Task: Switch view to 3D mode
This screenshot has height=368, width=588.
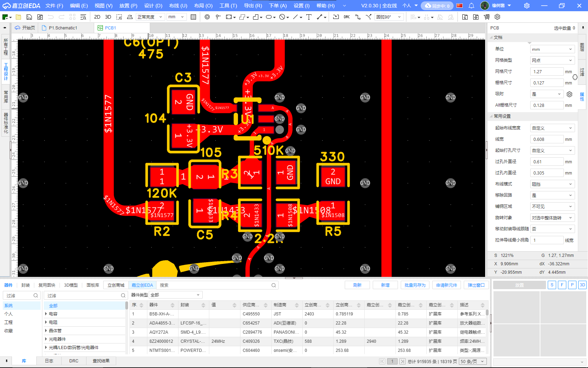Action: [108, 17]
